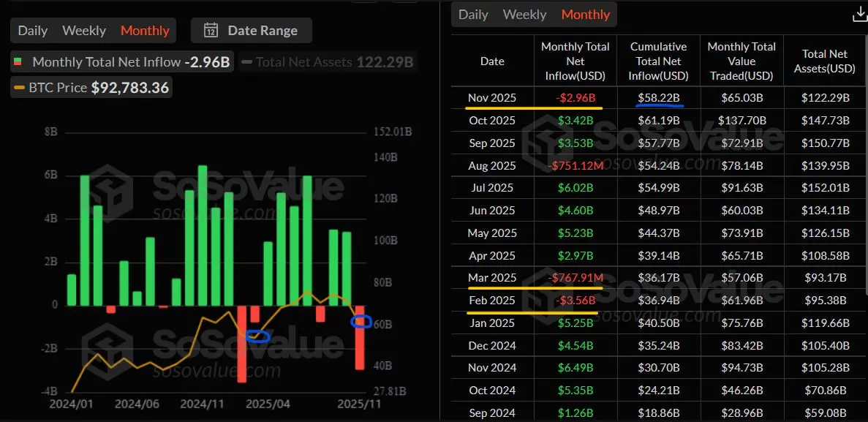Switch chart panel to Weekly view
This screenshot has width=868, height=422.
(x=84, y=31)
